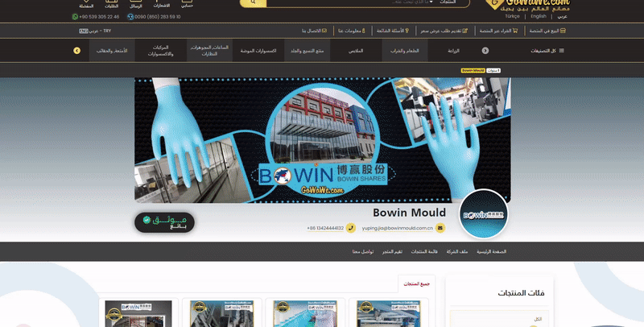
Task: Open the products (المنتجات) search filter dropdown
Action: click(x=443, y=2)
